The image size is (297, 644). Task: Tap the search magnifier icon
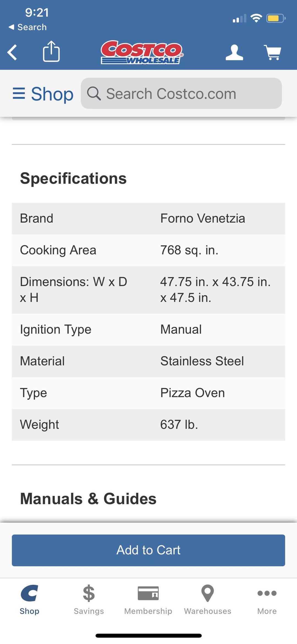[94, 94]
